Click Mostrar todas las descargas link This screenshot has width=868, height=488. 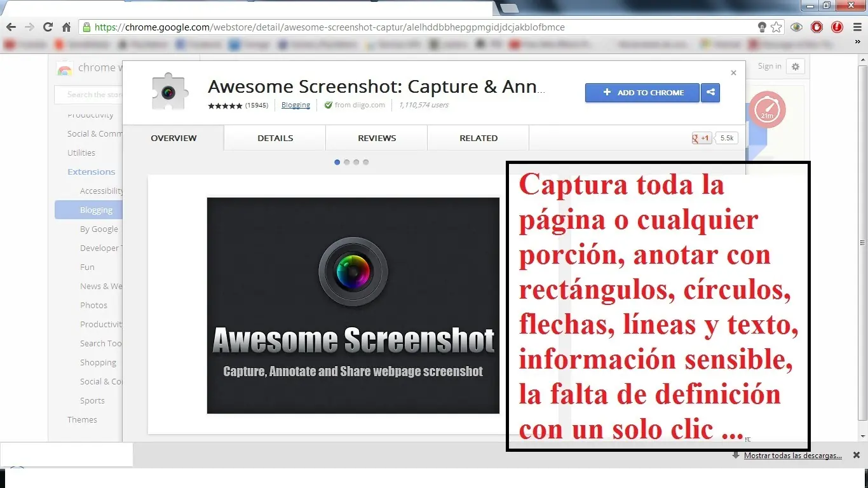[793, 456]
